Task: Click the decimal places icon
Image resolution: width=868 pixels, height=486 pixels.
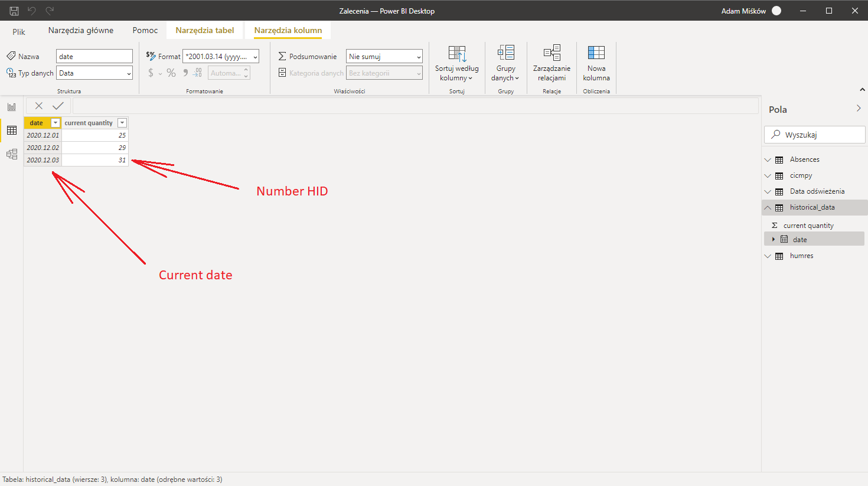Action: point(198,73)
